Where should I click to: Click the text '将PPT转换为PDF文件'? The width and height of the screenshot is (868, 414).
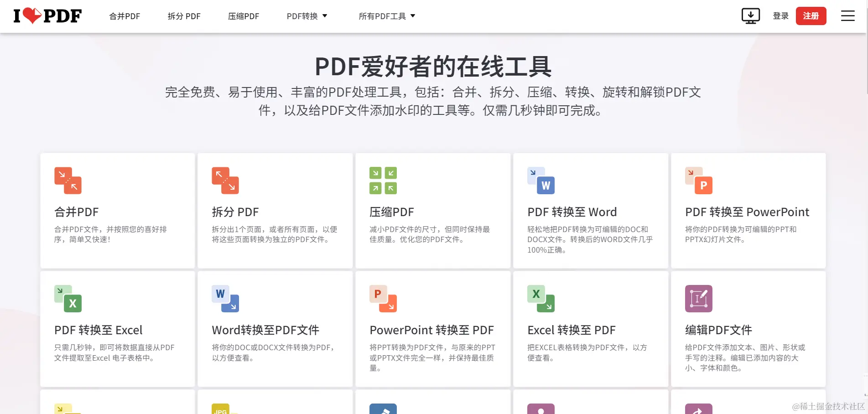click(x=406, y=347)
